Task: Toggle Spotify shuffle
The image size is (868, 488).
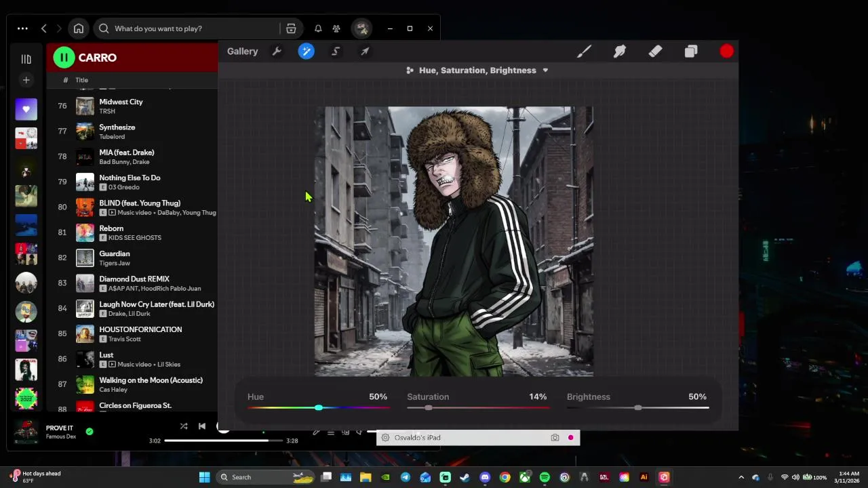Action: pyautogui.click(x=184, y=426)
